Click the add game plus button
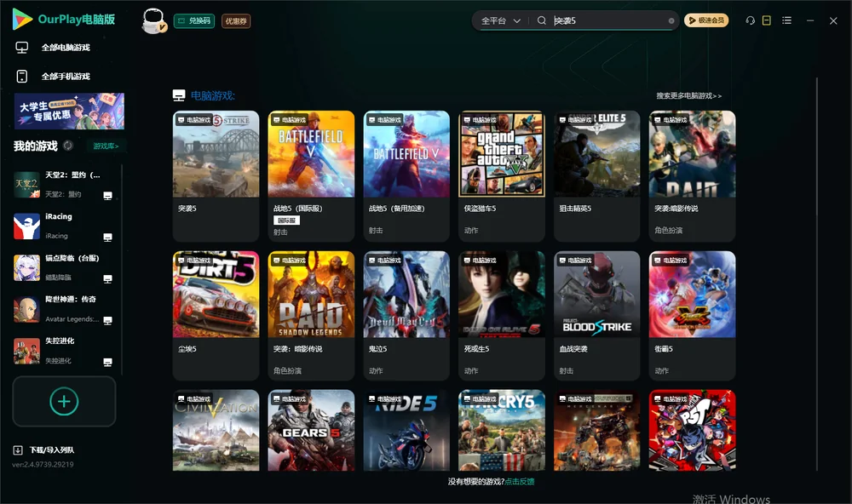852x504 pixels. click(64, 401)
